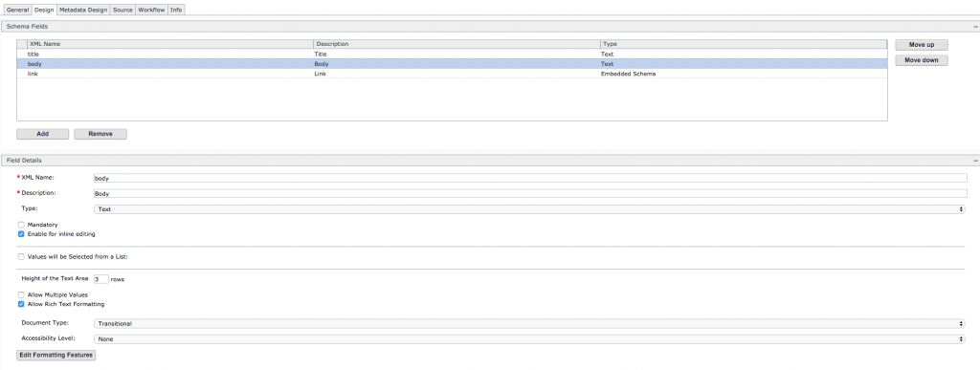Click the Move down button
Viewport: 980px width, 370px height.
(922, 60)
